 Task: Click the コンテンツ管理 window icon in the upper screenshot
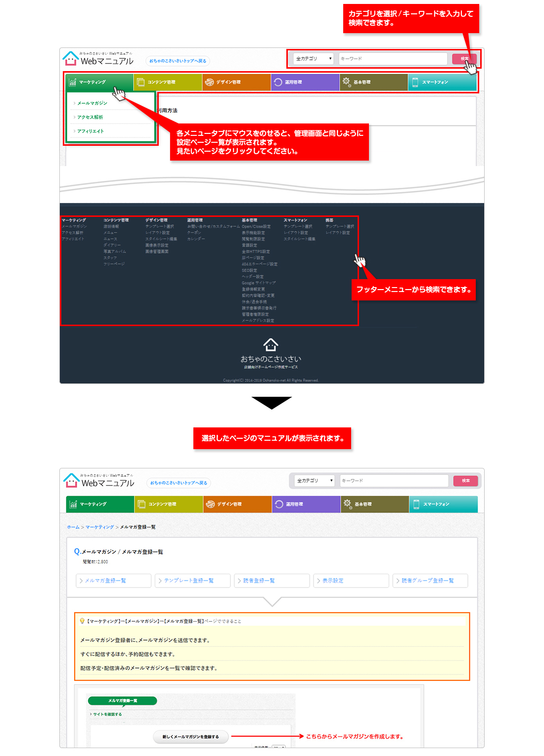(140, 82)
